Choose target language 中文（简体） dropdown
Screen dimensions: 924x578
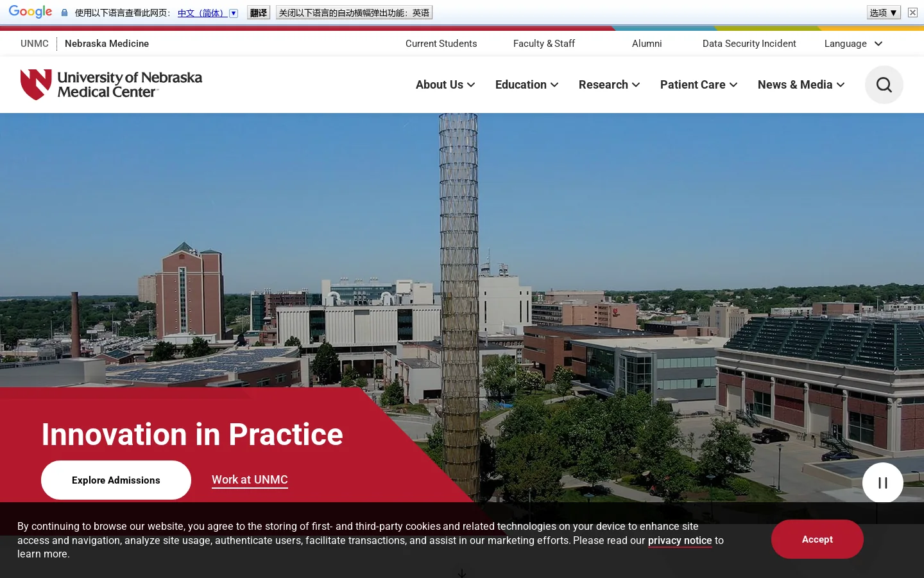tap(208, 13)
